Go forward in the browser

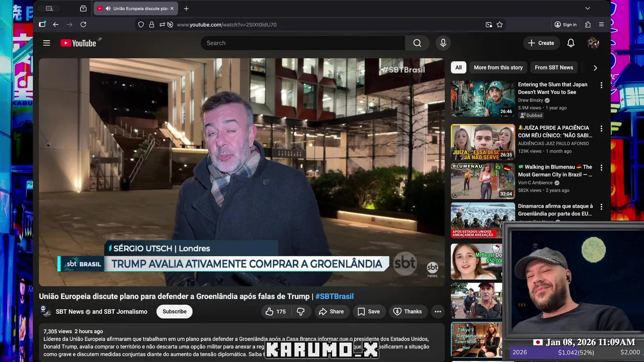click(69, 25)
